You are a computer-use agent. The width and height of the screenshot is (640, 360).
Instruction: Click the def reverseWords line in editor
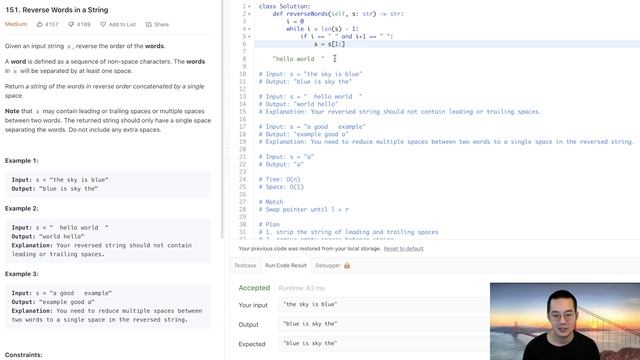[x=338, y=14]
